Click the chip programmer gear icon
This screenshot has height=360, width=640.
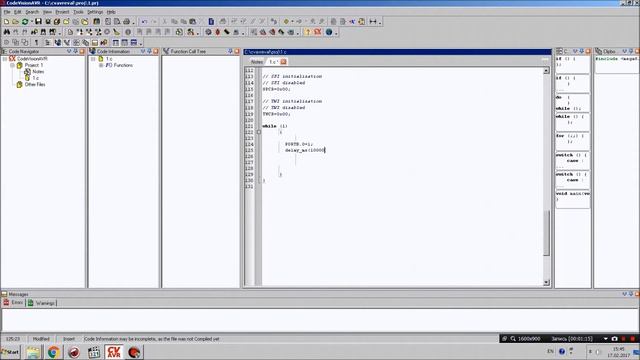pyautogui.click(x=209, y=32)
